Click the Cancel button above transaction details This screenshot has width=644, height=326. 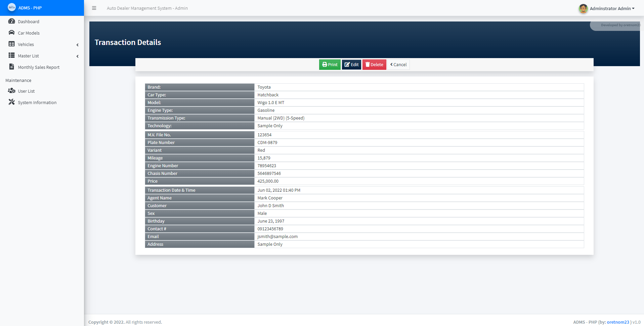pos(398,64)
